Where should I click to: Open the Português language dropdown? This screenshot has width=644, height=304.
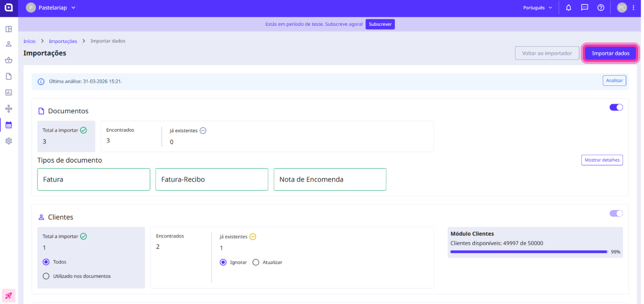pyautogui.click(x=537, y=8)
